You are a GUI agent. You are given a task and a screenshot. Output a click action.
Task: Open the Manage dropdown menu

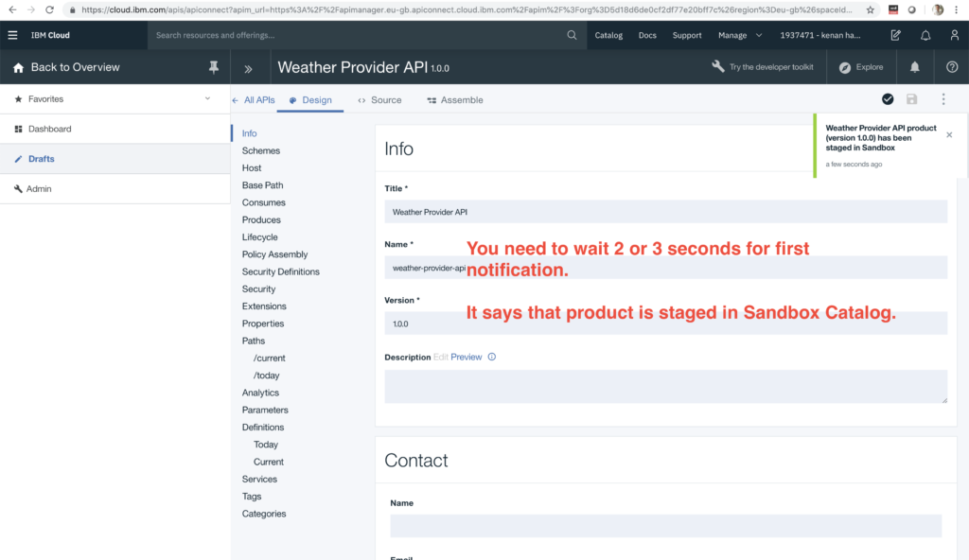pyautogui.click(x=740, y=35)
